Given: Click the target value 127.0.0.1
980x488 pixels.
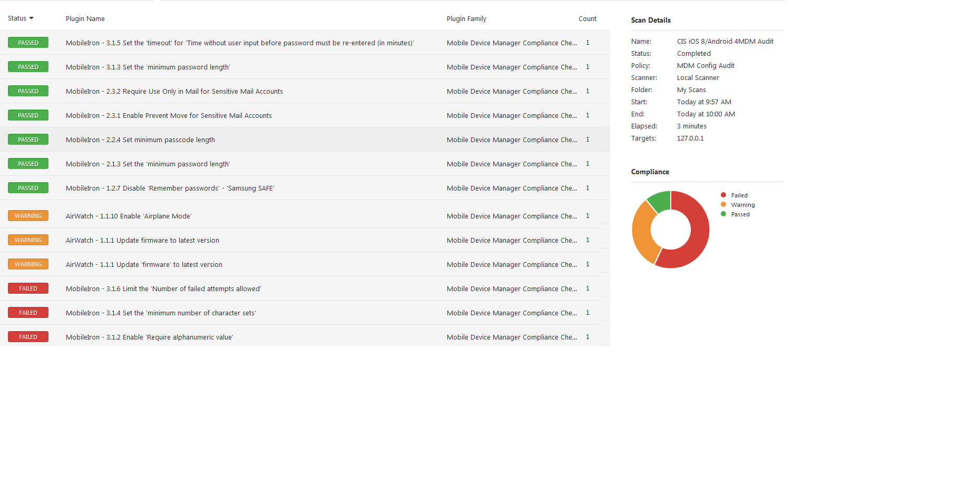Looking at the screenshot, I should (690, 138).
